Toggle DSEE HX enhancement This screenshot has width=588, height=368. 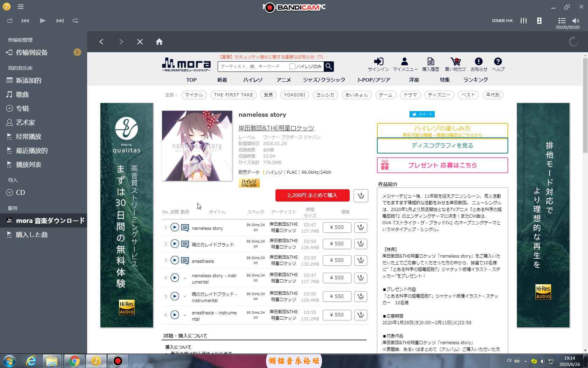click(502, 21)
